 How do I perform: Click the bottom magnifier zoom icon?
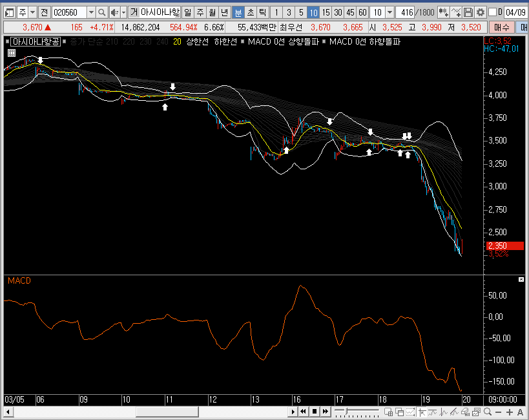coord(488,412)
